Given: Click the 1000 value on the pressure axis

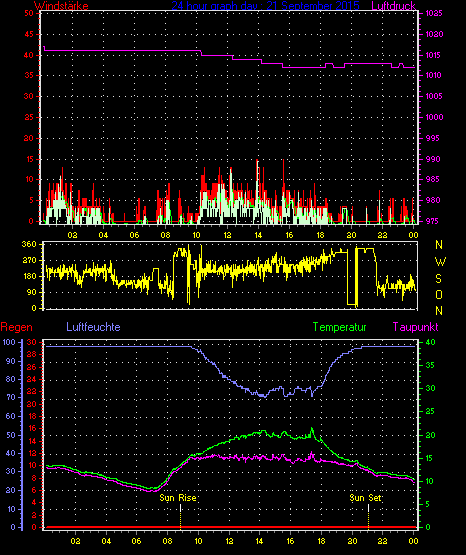Looking at the screenshot, I should pyautogui.click(x=434, y=117).
